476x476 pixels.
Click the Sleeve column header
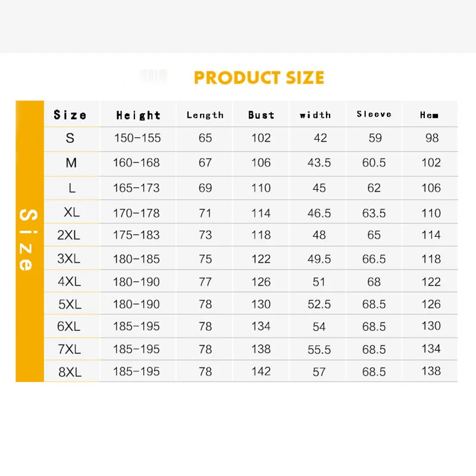(374, 114)
